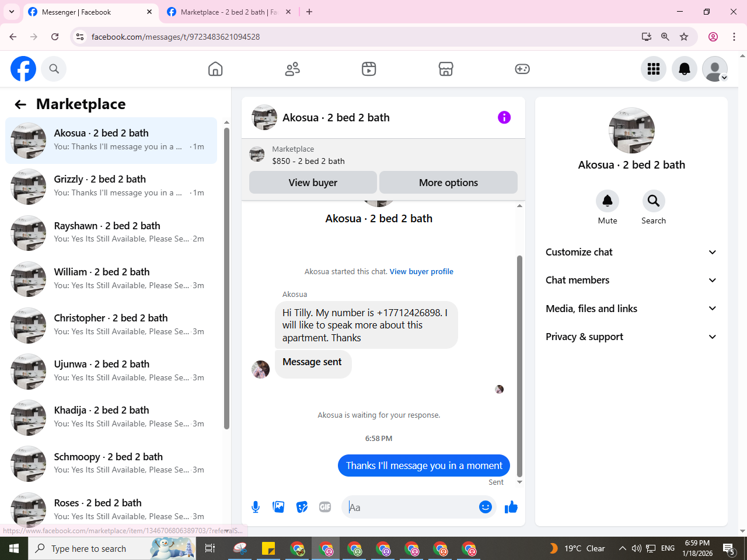Screen dimensions: 747x560
Task: Click the large Akosua listing thumbnail
Action: pos(631,131)
